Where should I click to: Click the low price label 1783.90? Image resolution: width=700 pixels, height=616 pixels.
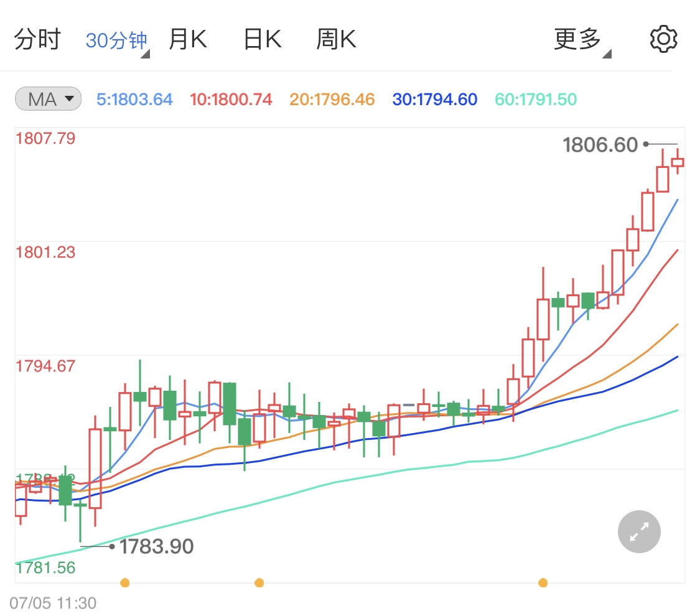[157, 546]
